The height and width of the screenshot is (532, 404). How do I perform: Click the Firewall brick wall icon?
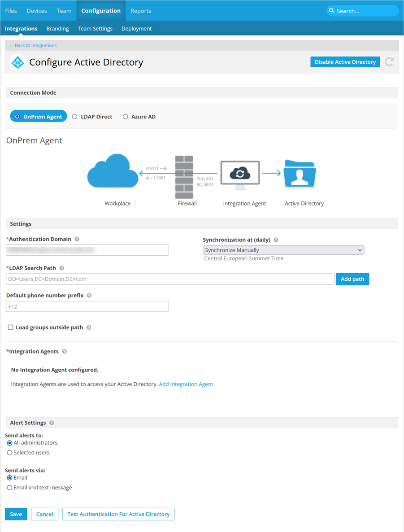click(x=184, y=177)
